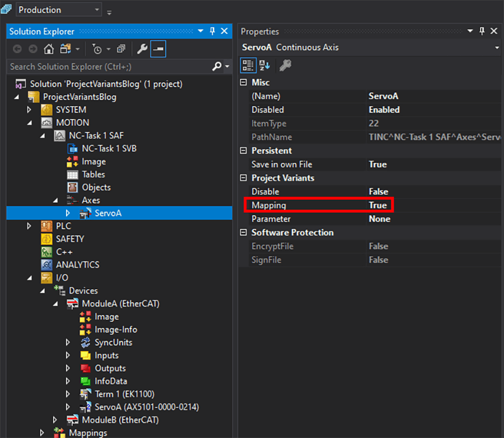Click the Forward navigation arrow icon

tap(33, 49)
